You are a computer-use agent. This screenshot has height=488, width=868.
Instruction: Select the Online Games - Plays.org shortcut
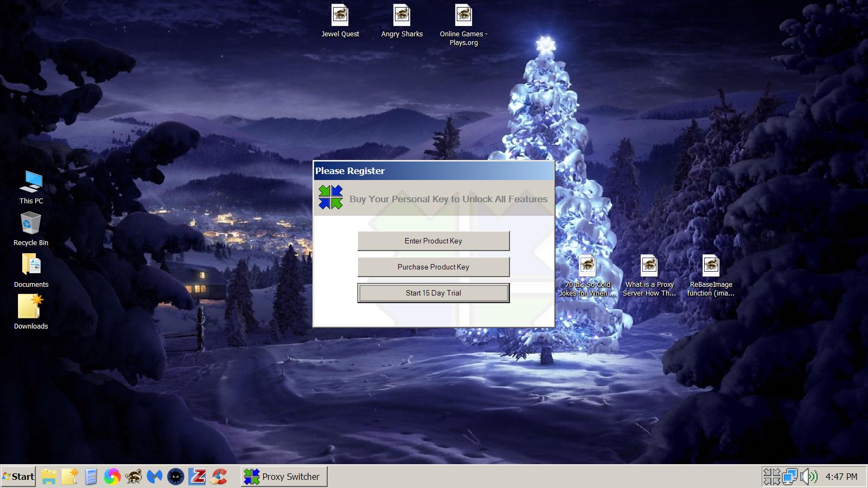point(464,25)
